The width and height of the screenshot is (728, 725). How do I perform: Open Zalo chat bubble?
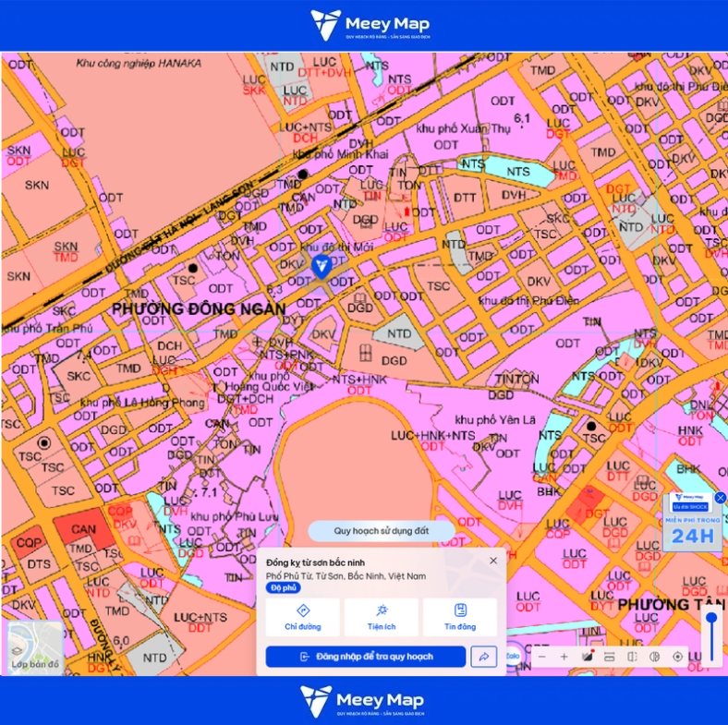coord(513,656)
